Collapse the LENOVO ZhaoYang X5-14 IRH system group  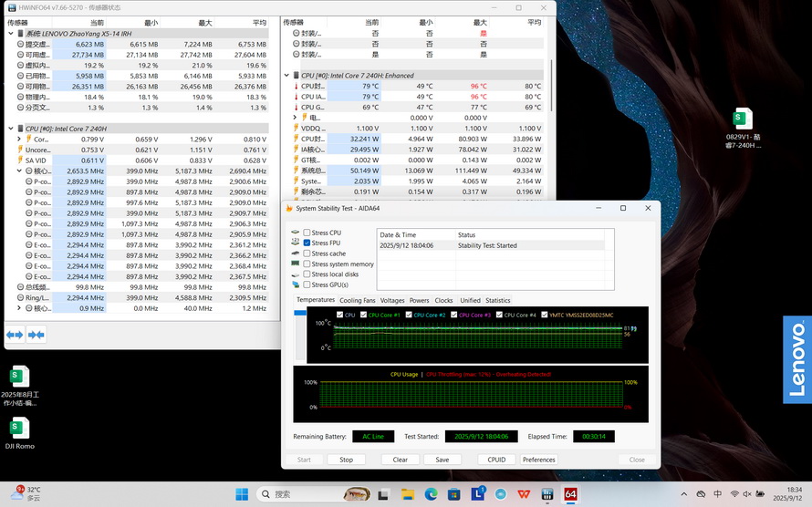[12, 33]
